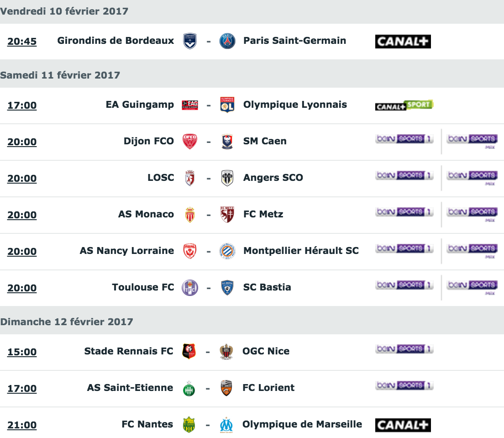This screenshot has width=504, height=438.
Task: Click the Stade Rennais FC crest
Action: [189, 352]
